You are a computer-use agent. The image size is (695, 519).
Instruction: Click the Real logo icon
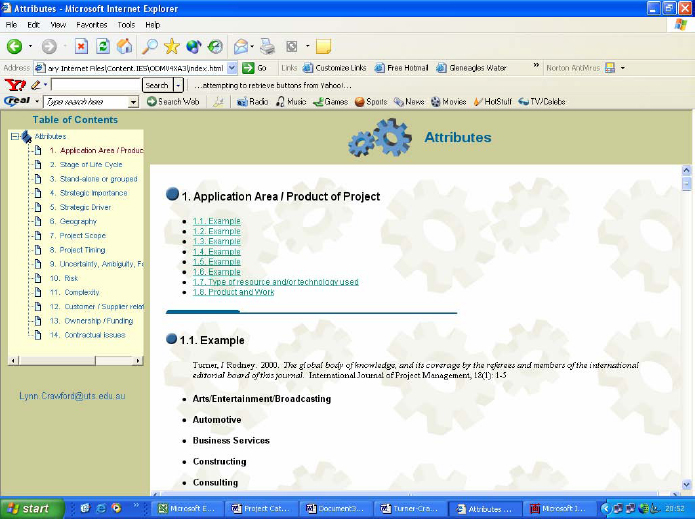pos(17,101)
